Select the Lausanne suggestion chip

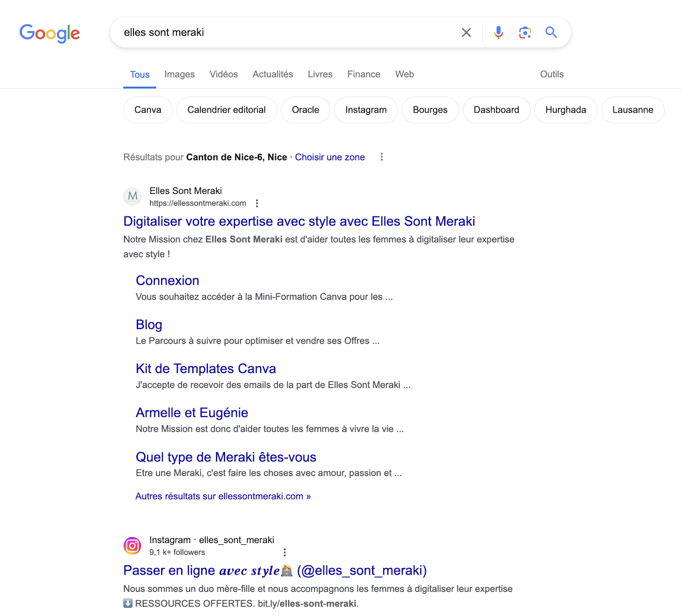[633, 110]
